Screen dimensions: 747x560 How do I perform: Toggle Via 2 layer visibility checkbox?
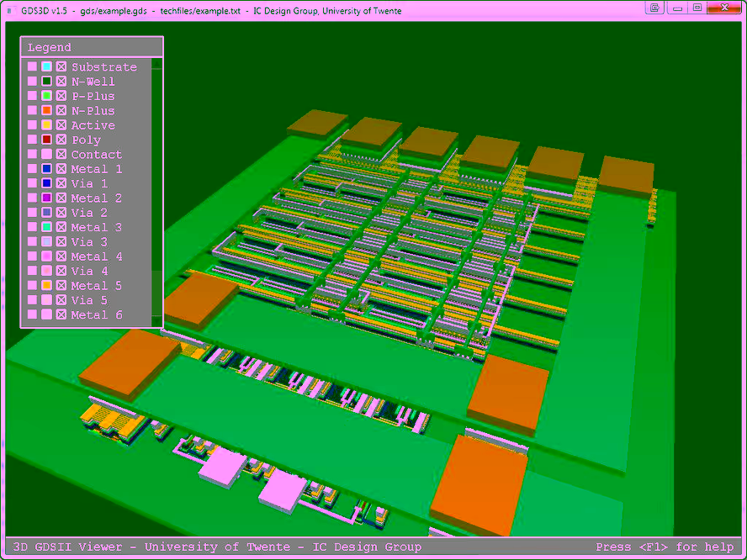click(x=61, y=213)
